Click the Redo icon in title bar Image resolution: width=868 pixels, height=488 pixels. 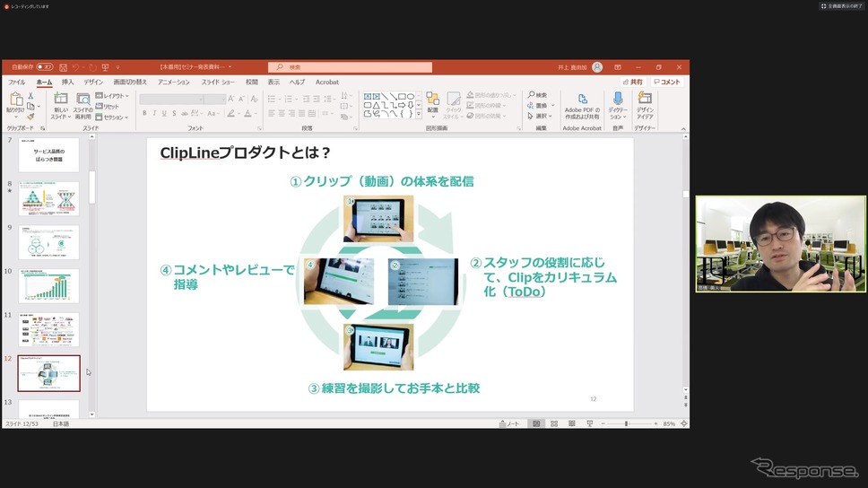92,67
